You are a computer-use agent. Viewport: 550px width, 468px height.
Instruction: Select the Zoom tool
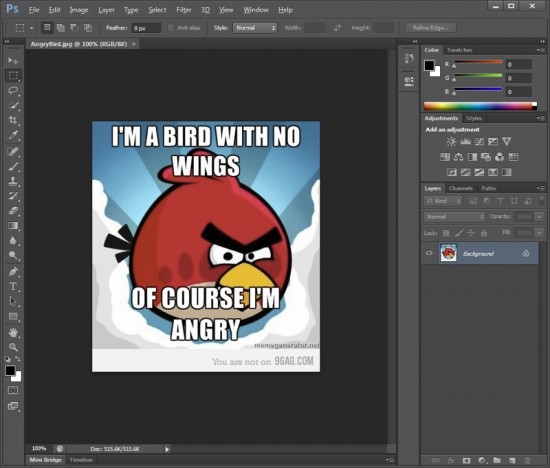coord(13,347)
